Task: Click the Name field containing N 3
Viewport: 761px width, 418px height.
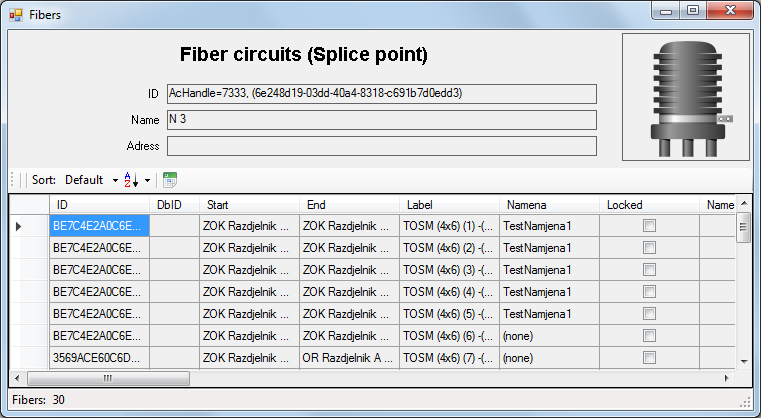Action: coord(382,120)
